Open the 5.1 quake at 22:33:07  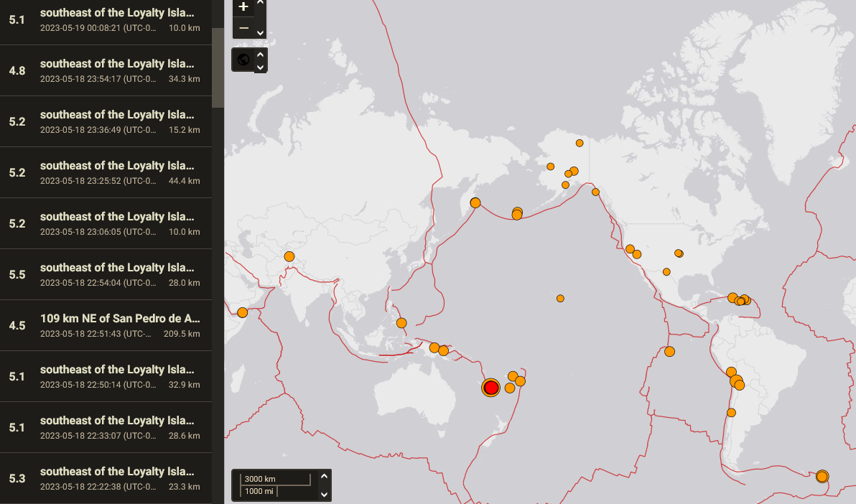coord(106,427)
